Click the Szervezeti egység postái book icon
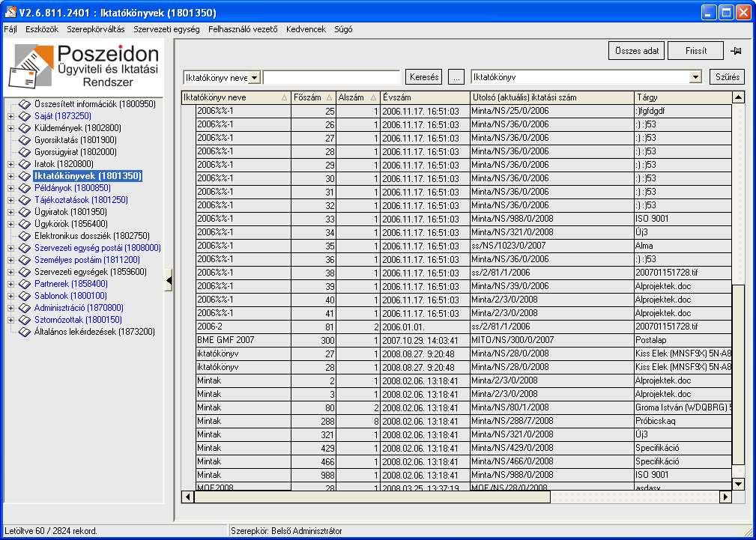Image resolution: width=756 pixels, height=540 pixels. coord(25,249)
